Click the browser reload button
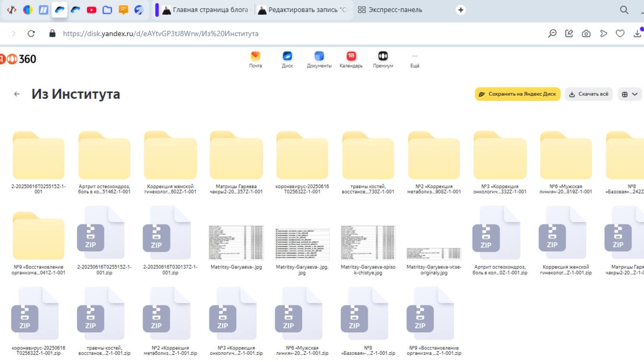Screen dimensions: 644x362 (x=31, y=34)
